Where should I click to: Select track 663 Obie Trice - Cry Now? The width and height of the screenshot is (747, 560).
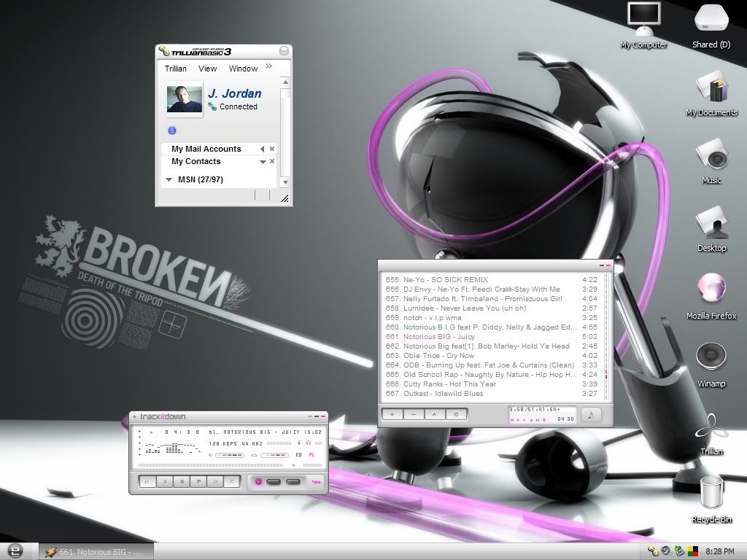492,356
